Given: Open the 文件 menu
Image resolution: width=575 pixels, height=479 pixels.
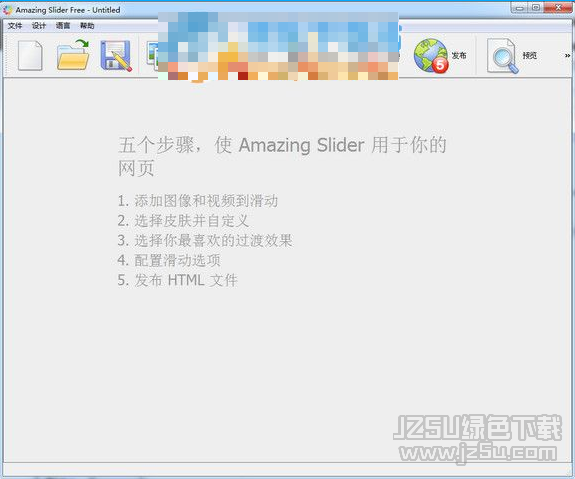Looking at the screenshot, I should (15, 25).
